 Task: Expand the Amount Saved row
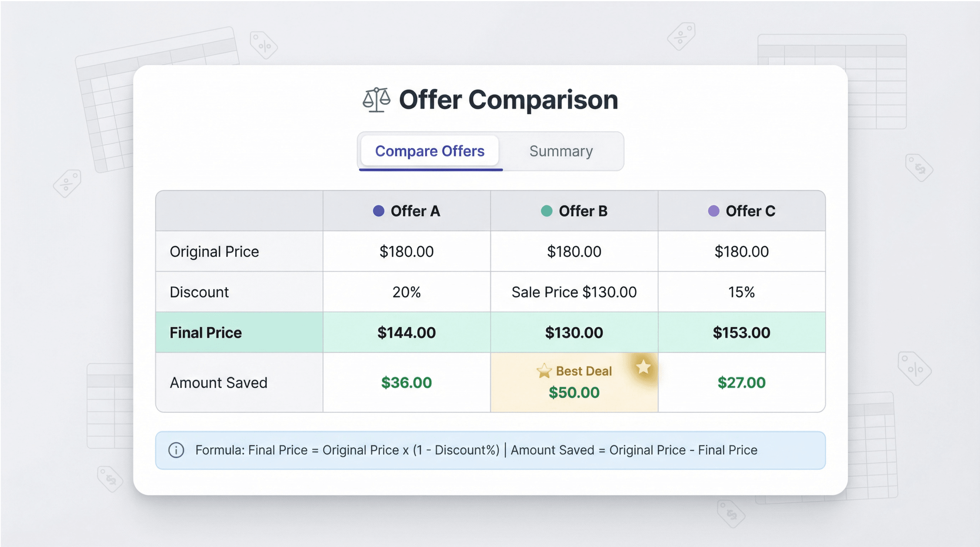pos(219,382)
